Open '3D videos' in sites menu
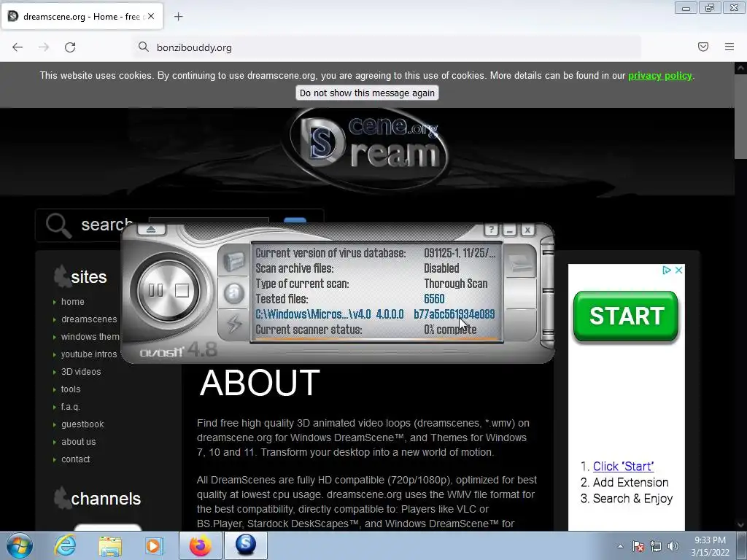Image resolution: width=747 pixels, height=560 pixels. 81,372
